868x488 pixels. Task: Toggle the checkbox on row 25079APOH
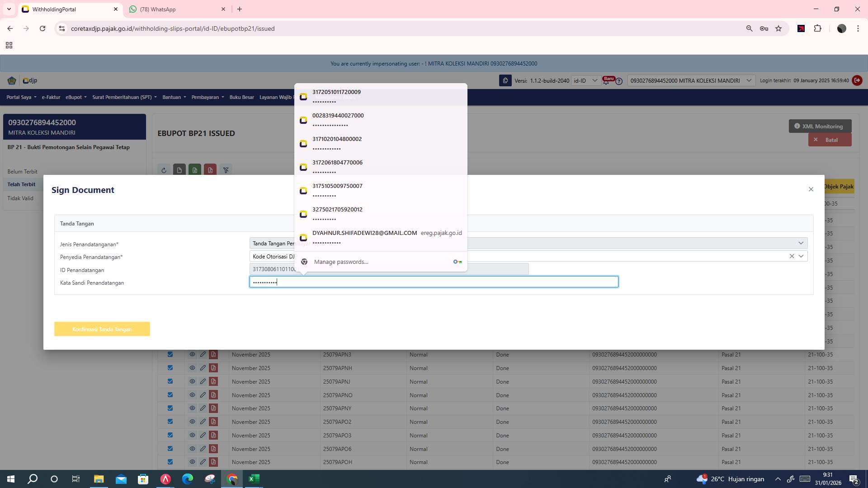[x=170, y=462]
